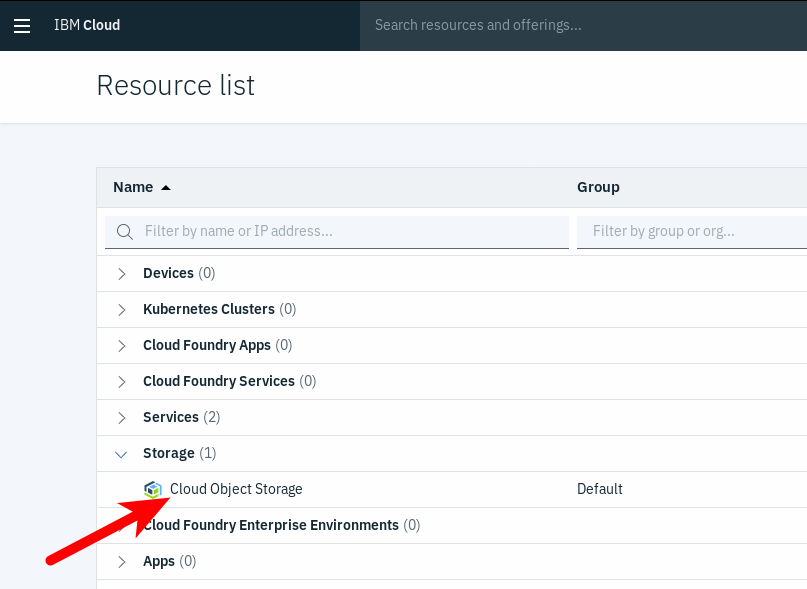This screenshot has width=807, height=589.
Task: Click the Cloud Foundry Apps (0) label
Action: coord(218,345)
